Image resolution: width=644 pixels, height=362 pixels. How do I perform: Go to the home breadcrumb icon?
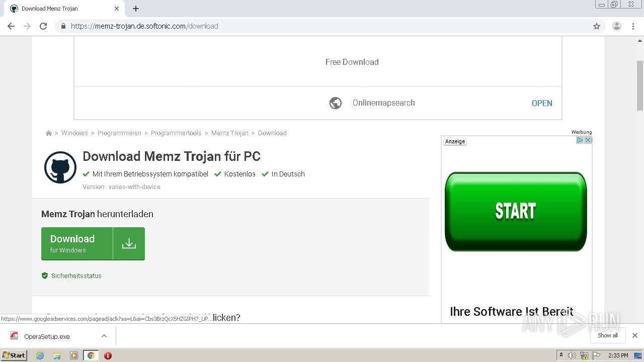click(x=48, y=133)
